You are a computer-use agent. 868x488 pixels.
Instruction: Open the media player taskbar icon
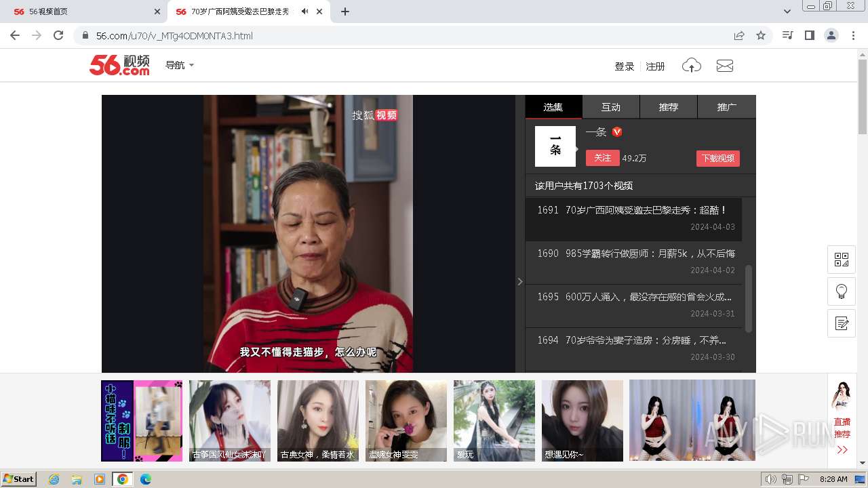[x=99, y=479]
